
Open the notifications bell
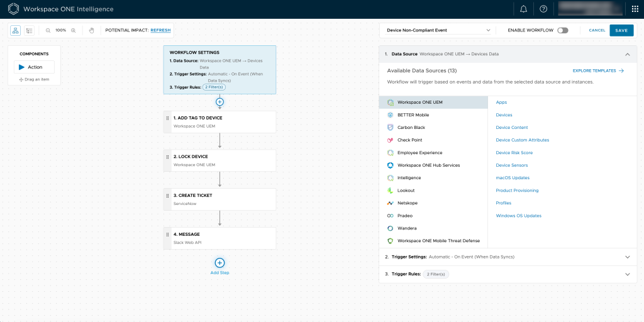click(x=523, y=9)
